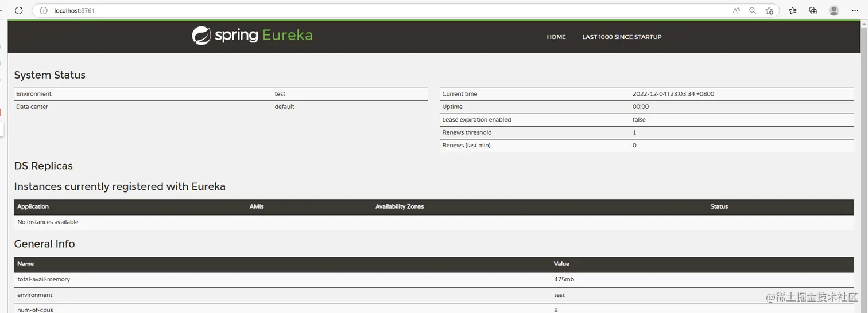Click the Spring Eureka logo

tap(252, 36)
